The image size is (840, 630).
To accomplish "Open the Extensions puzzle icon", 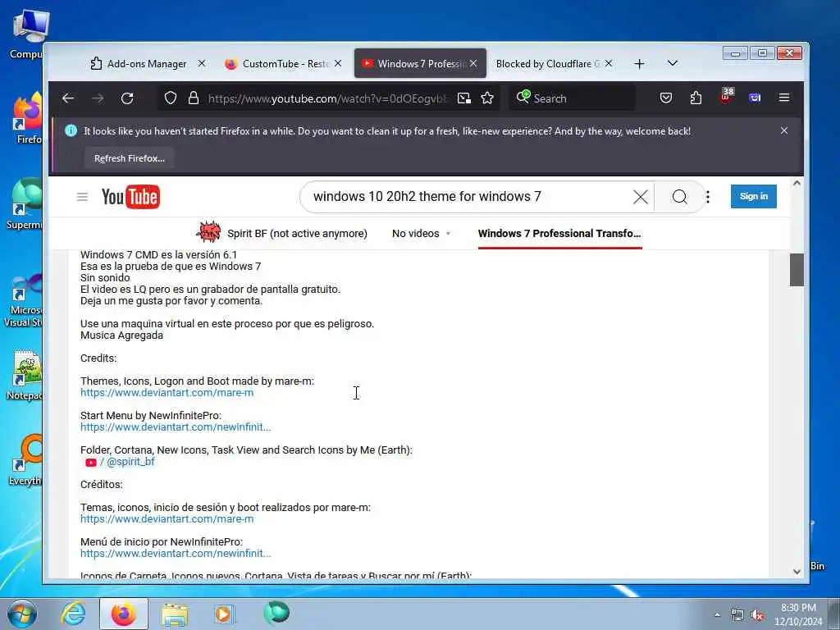I will pos(696,98).
